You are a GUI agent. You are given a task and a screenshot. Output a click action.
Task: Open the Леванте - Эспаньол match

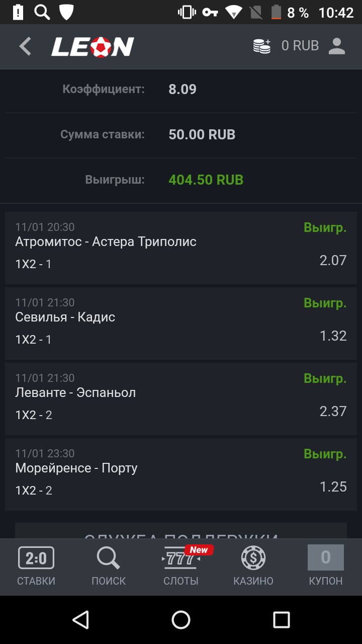pos(181,398)
